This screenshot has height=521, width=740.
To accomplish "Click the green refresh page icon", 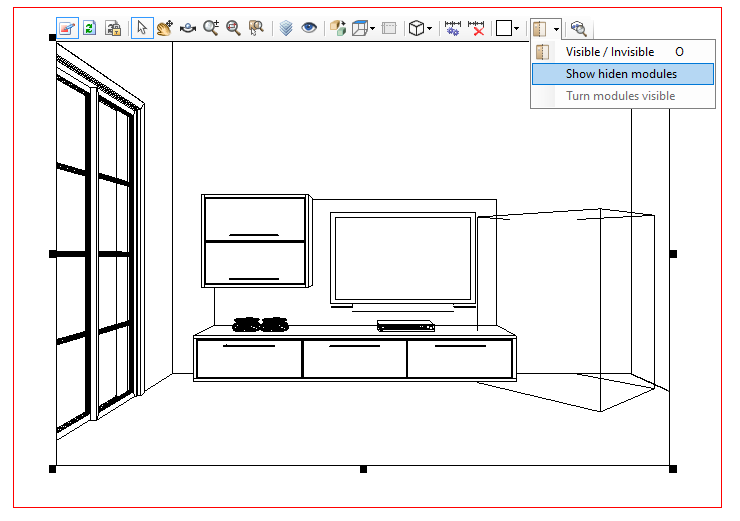I will pos(90,28).
